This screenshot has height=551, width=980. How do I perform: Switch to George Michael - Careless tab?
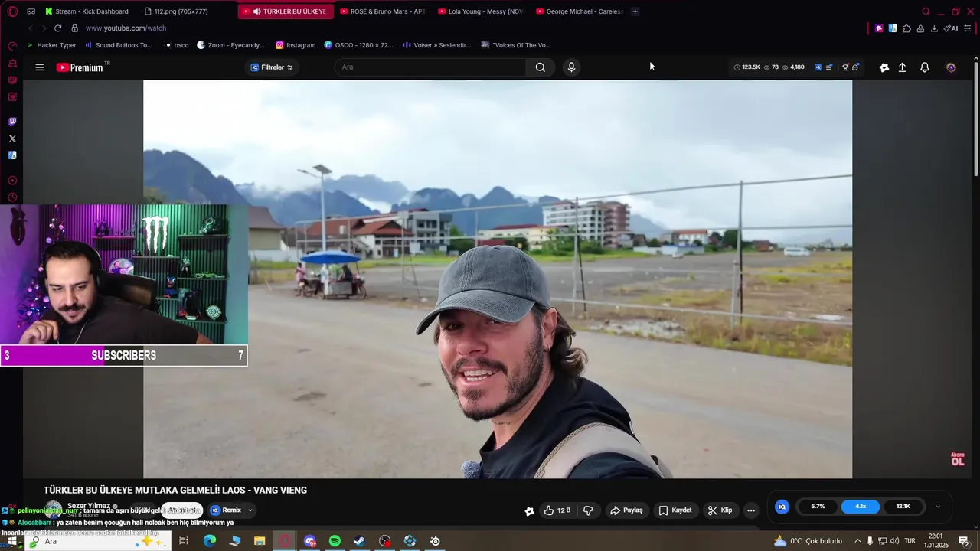(580, 11)
